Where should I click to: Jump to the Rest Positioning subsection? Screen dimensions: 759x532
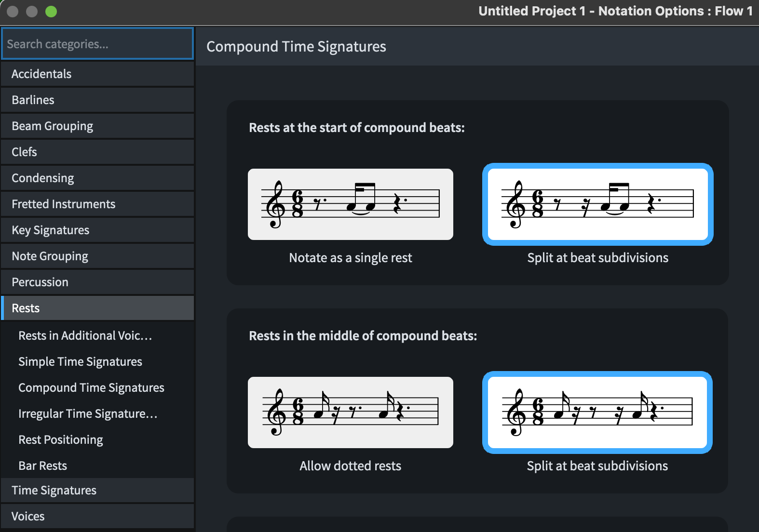coord(61,439)
